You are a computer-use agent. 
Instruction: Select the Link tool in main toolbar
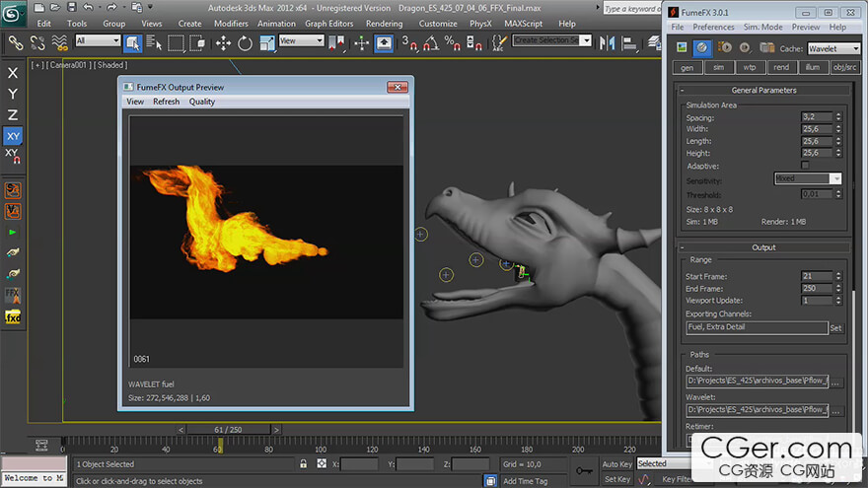pos(16,42)
